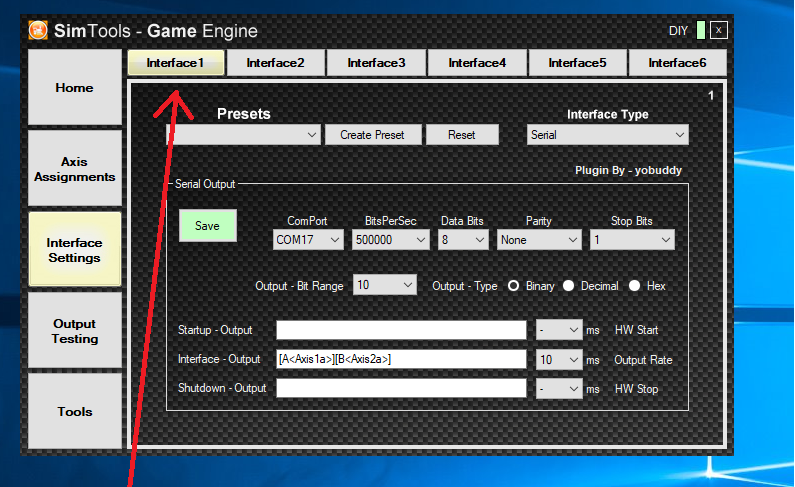795x487 pixels.
Task: Open the ComPort dropdown showing COM17
Action: 308,240
